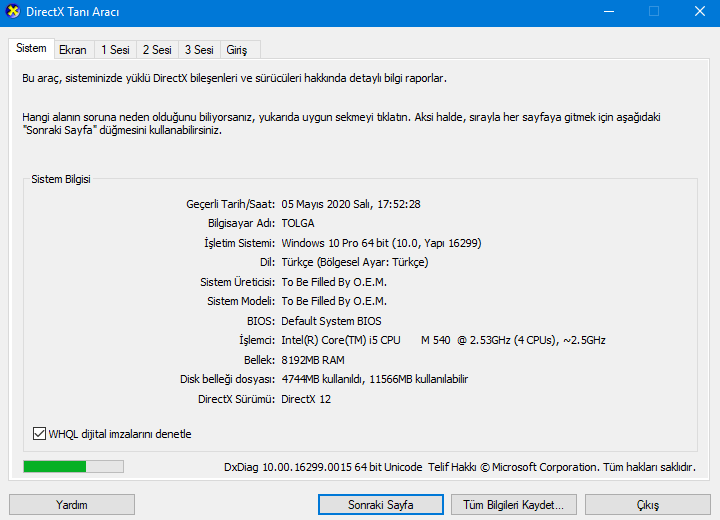Viewport: 720px width, 520px height.
Task: Go to the 3 Sesi tab
Action: [199, 50]
